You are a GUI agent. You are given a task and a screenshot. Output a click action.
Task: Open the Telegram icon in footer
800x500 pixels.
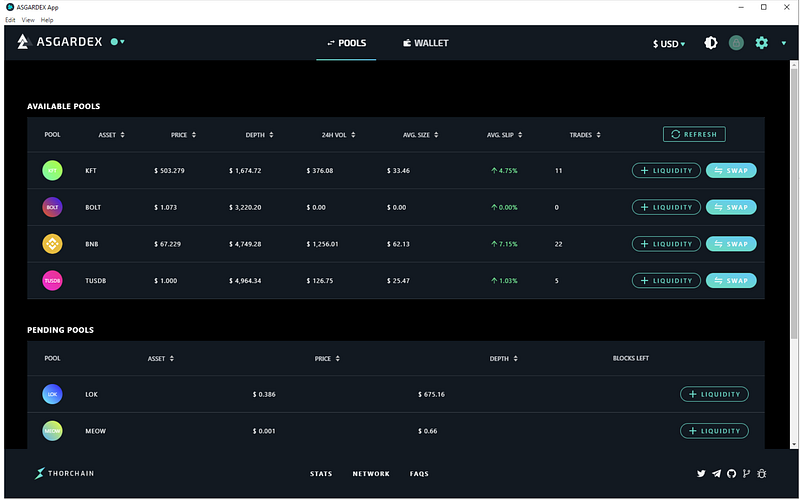[716, 473]
